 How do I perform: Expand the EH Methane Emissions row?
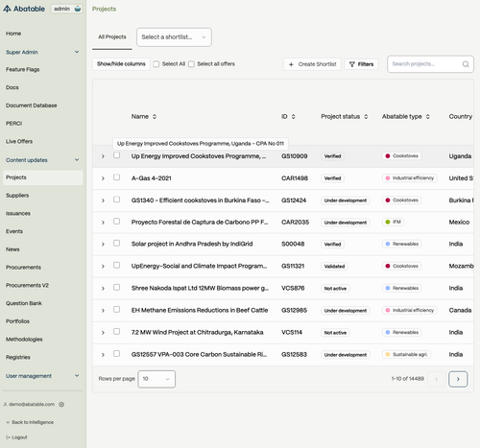pos(103,311)
